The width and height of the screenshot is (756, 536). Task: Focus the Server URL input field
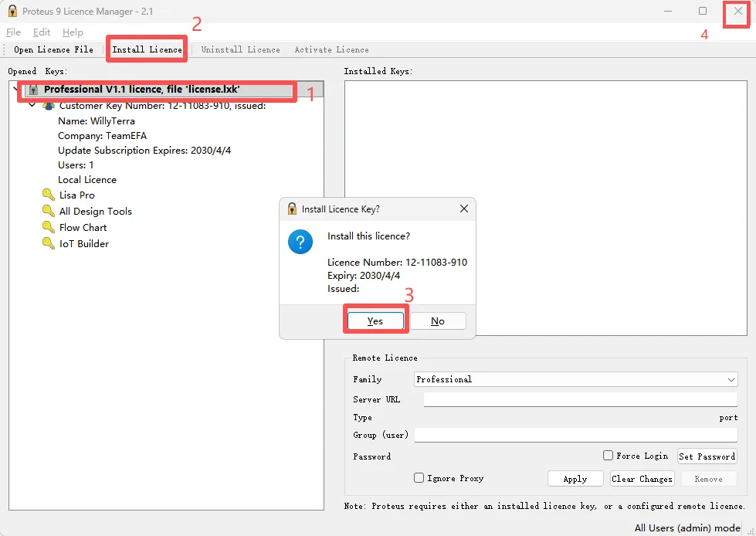tap(581, 399)
